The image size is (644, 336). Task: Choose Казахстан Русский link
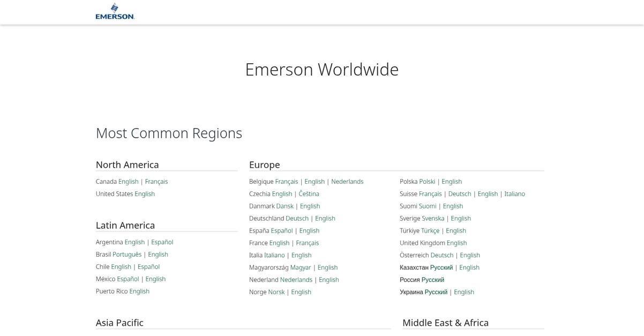click(x=441, y=268)
